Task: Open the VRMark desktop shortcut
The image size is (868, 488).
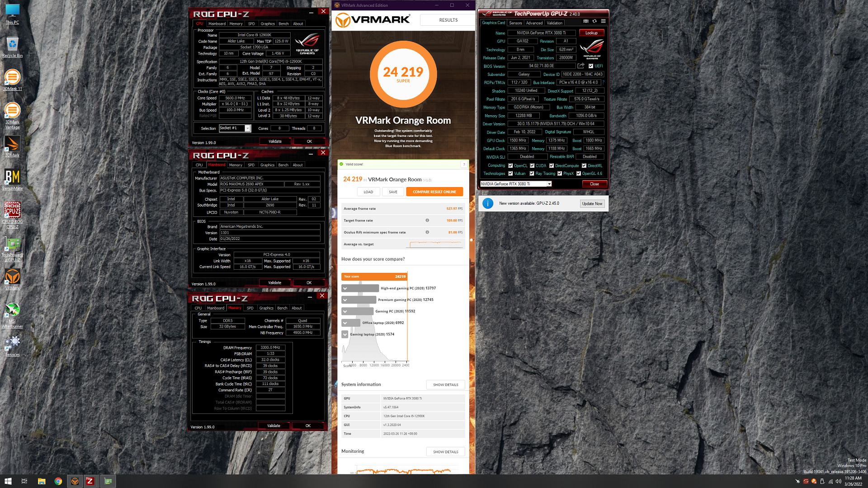Action: (x=12, y=279)
